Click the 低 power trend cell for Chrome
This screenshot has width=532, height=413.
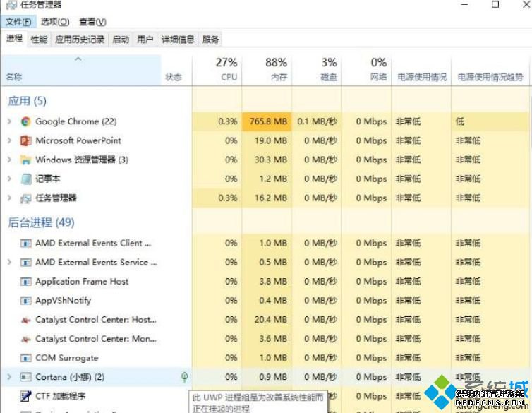point(490,121)
